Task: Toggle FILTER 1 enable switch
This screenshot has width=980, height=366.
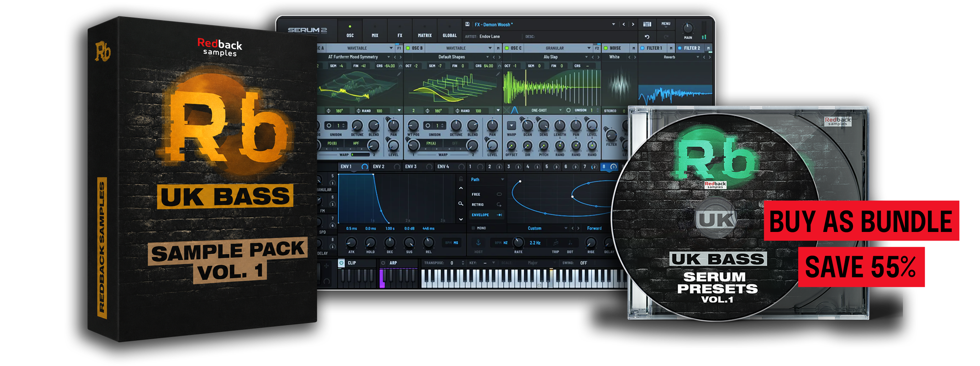Action: (643, 48)
